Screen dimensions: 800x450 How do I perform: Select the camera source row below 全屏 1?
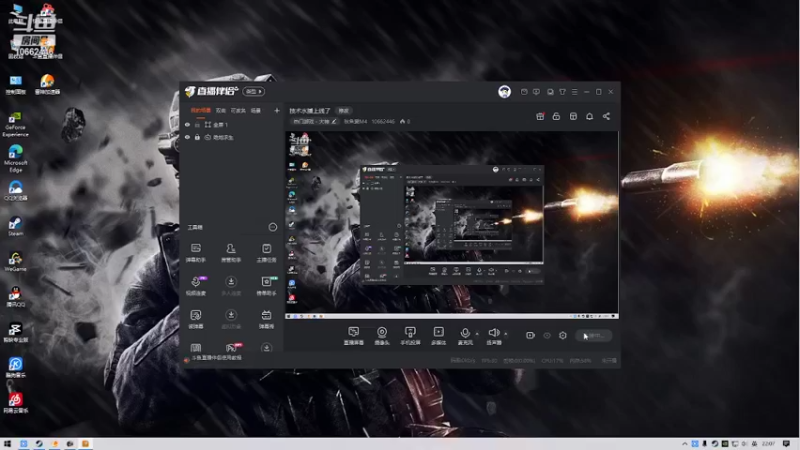[x=232, y=137]
